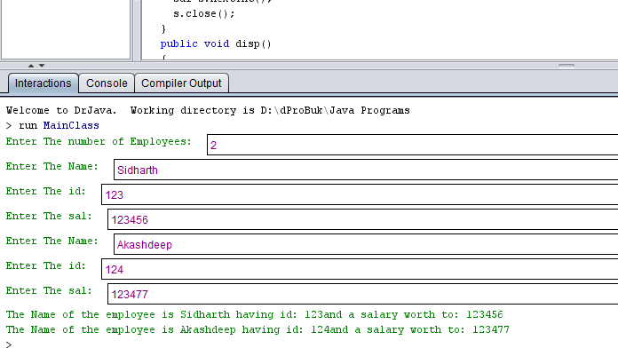Click the salary field containing 123477
This screenshot has width=618, height=364.
coord(360,294)
